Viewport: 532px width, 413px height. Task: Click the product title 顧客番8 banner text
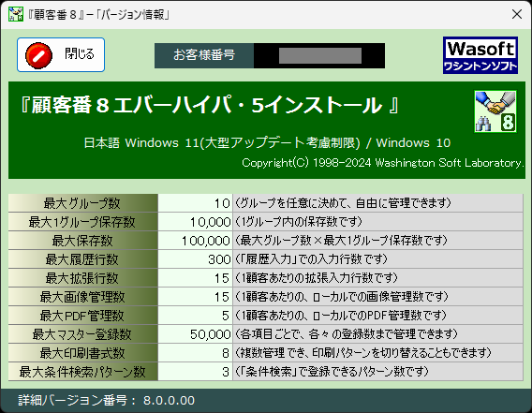[210, 105]
